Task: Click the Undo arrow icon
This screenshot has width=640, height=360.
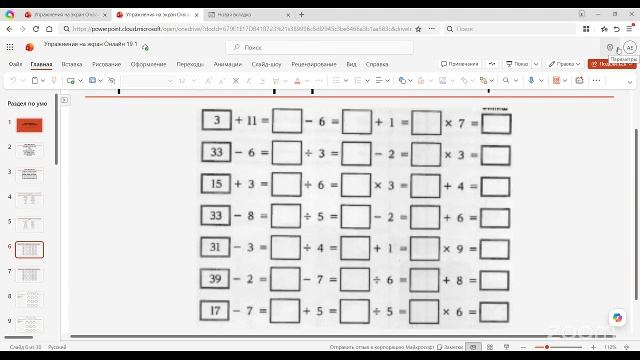Action: [13, 80]
